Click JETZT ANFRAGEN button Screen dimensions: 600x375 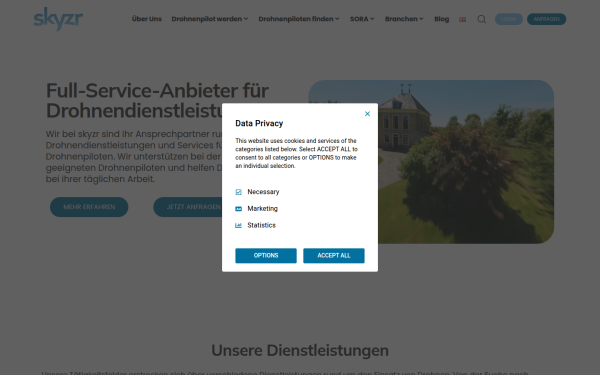click(x=188, y=207)
